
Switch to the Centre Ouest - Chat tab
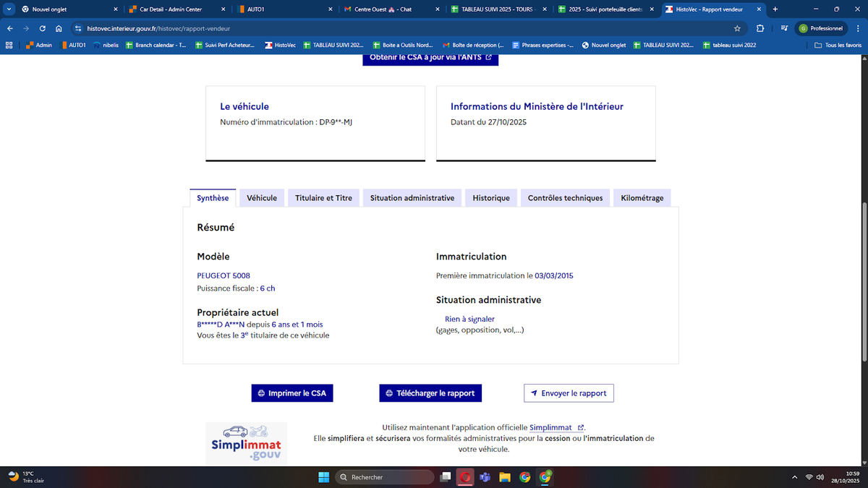391,9
